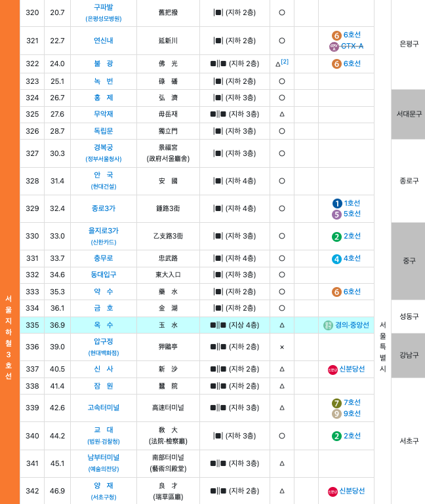Select the vertical 서울지하철3호선 label
Viewport: 425px width, 504px height.
coord(9,337)
